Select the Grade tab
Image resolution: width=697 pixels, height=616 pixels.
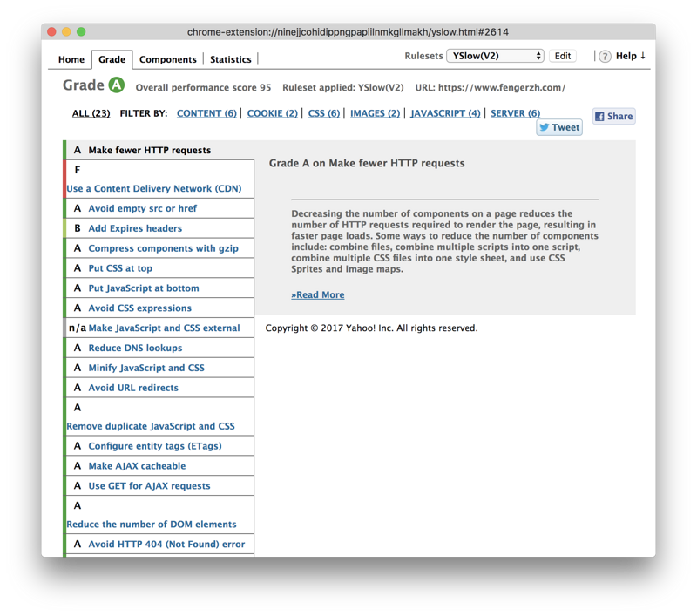click(112, 59)
